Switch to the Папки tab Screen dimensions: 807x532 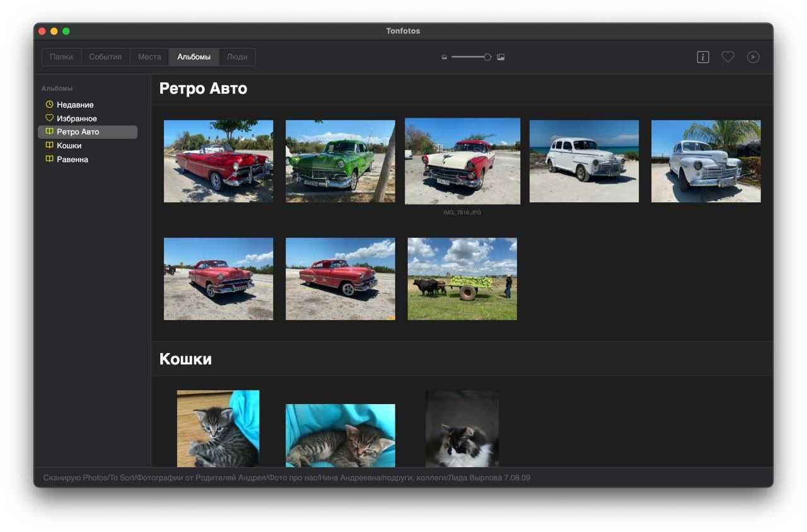pos(61,57)
